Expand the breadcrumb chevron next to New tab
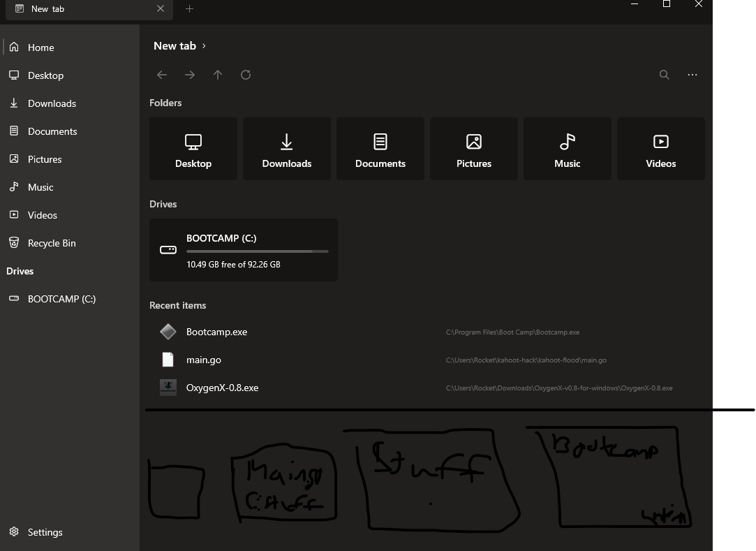This screenshot has height=551, width=756. tap(203, 45)
